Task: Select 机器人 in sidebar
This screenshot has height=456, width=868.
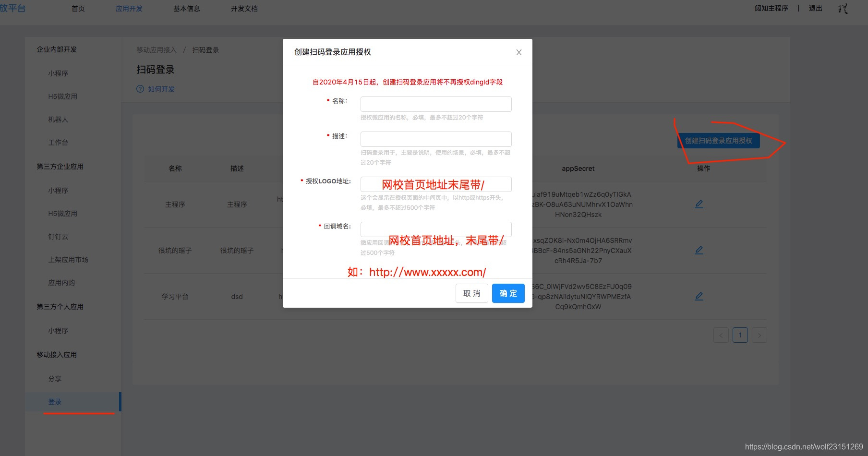Action: click(58, 120)
